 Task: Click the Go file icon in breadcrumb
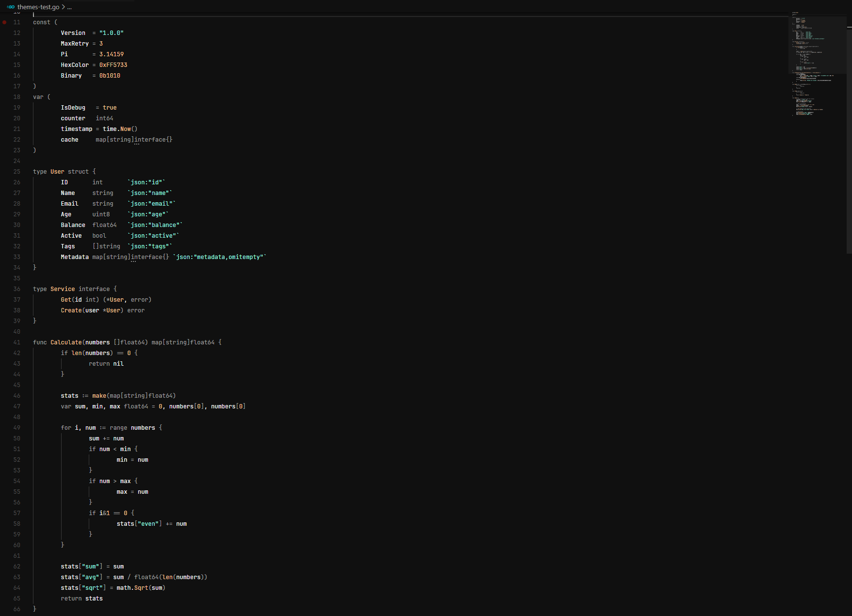click(11, 7)
